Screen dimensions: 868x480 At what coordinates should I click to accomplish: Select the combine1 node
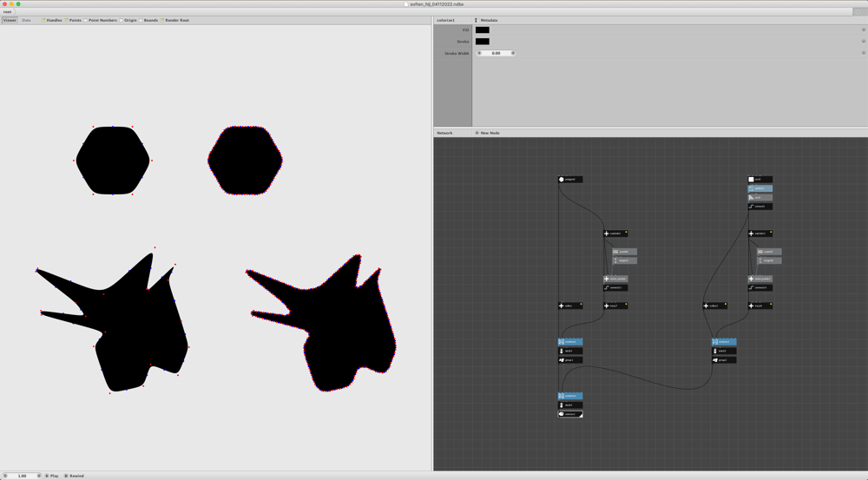point(724,342)
